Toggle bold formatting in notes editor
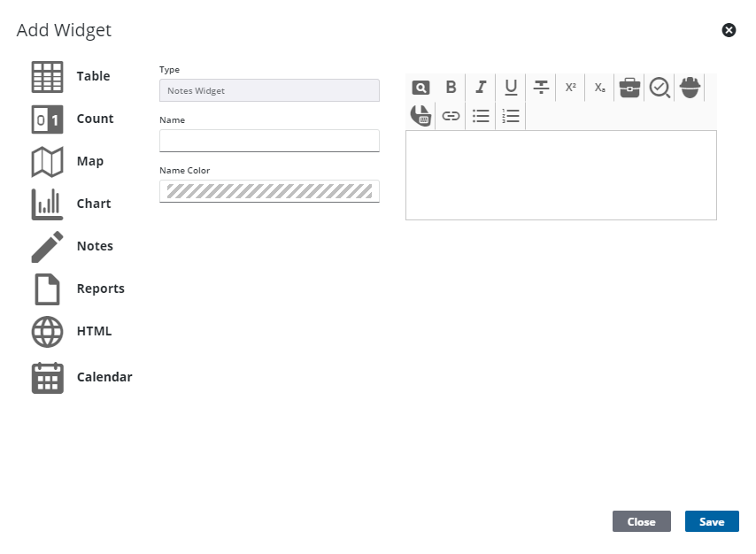This screenshot has height=554, width=756. pyautogui.click(x=451, y=87)
